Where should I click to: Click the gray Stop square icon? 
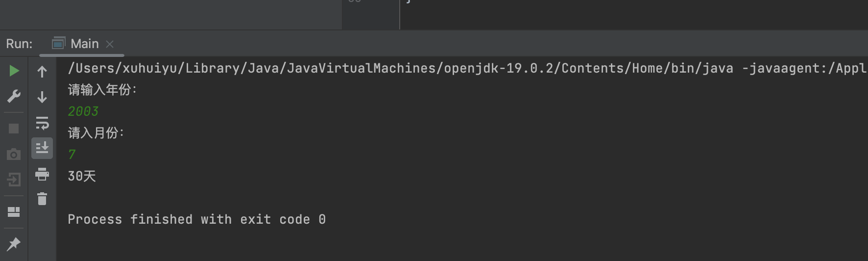14,129
